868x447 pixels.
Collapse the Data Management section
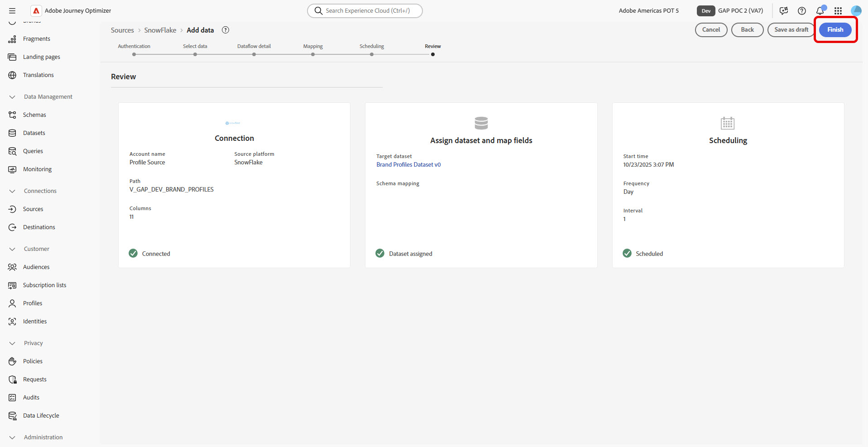click(12, 97)
